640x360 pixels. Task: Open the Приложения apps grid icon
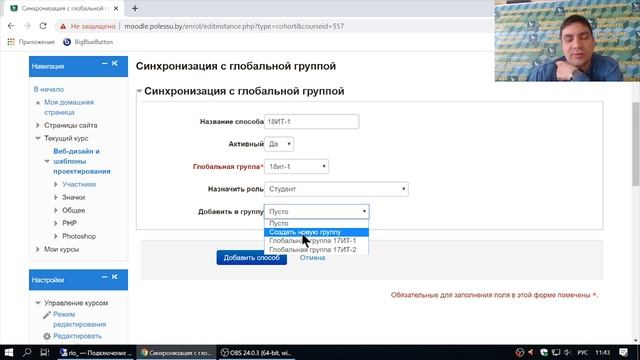pos(11,42)
